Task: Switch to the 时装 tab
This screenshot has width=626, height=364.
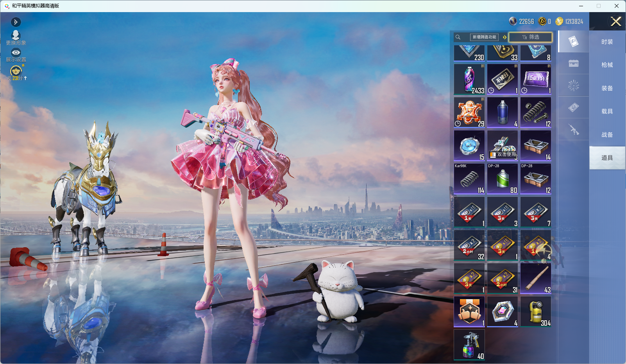Action: (x=607, y=42)
